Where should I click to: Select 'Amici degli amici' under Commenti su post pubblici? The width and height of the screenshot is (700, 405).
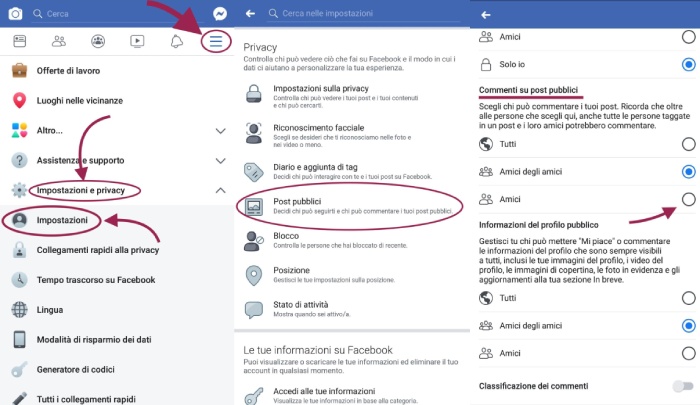pyautogui.click(x=688, y=171)
